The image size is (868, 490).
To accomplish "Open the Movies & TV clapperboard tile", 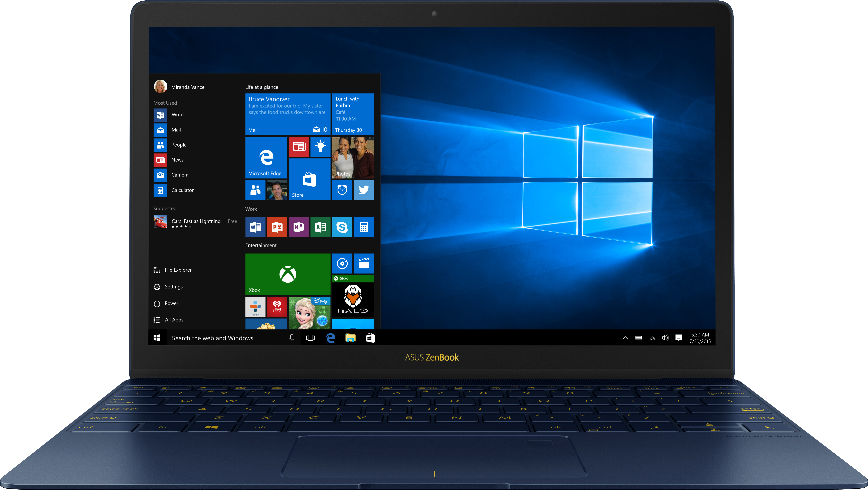I will (x=364, y=263).
